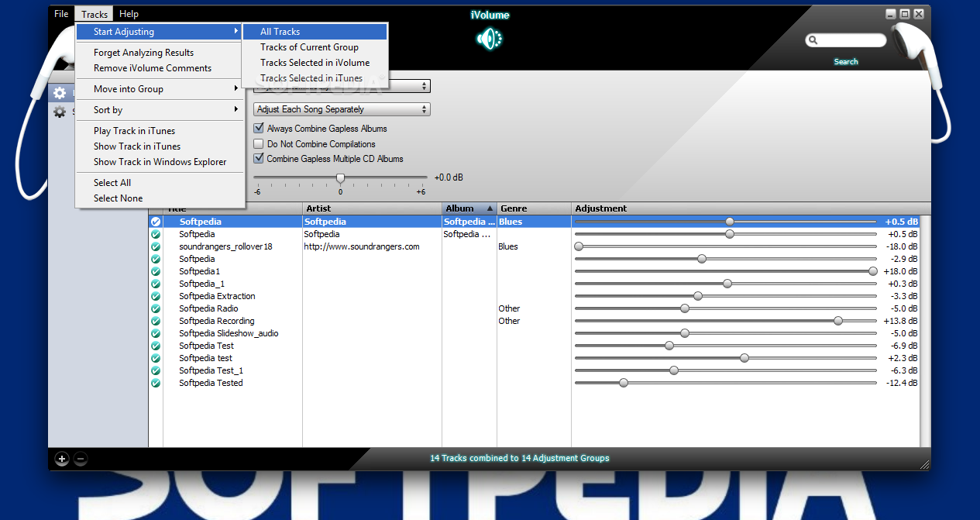This screenshot has height=520, width=980.
Task: Open Adjust Each Song Separately dropdown
Action: [x=342, y=109]
